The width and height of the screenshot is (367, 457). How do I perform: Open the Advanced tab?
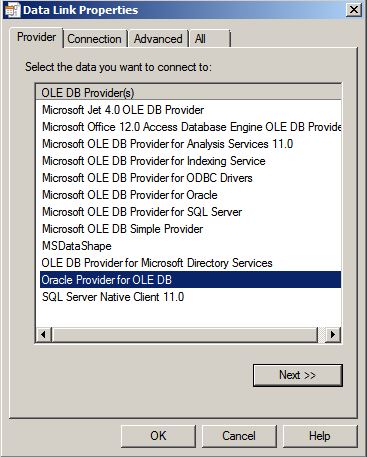pos(158,39)
